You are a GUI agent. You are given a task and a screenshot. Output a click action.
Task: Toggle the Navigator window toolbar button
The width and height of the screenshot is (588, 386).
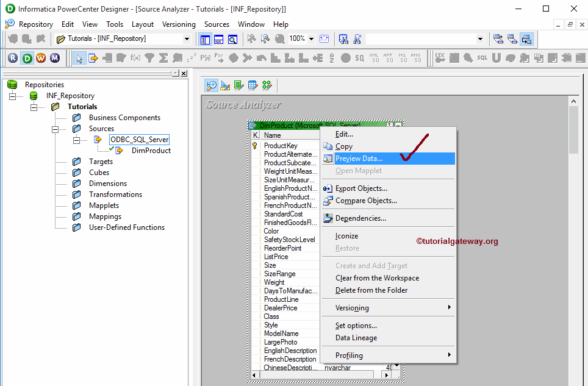click(205, 39)
